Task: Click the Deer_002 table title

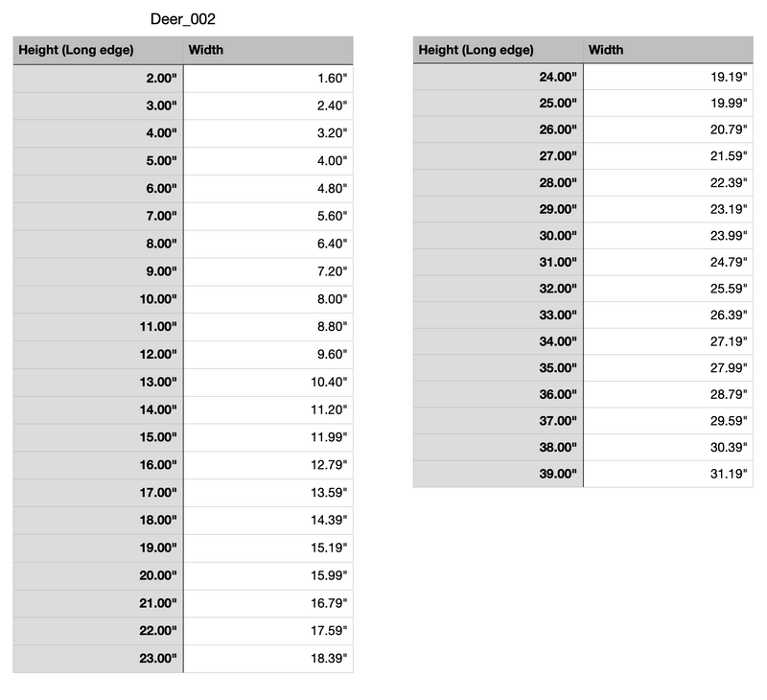Action: (x=183, y=19)
